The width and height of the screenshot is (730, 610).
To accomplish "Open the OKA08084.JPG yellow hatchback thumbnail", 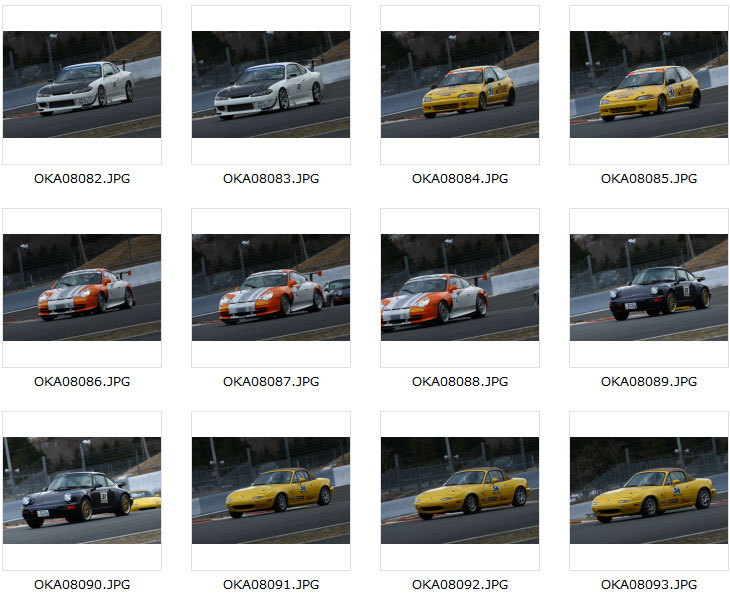I will click(x=460, y=84).
